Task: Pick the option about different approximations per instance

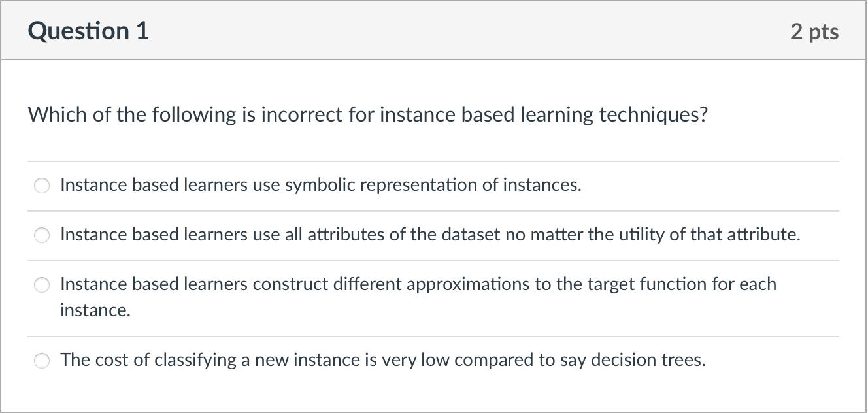Action: (x=42, y=285)
